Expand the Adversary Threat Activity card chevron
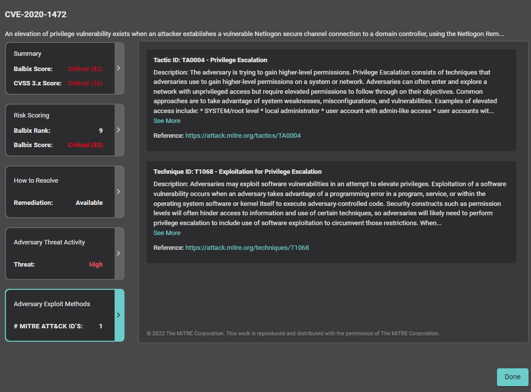This screenshot has width=531, height=392. coord(119,253)
